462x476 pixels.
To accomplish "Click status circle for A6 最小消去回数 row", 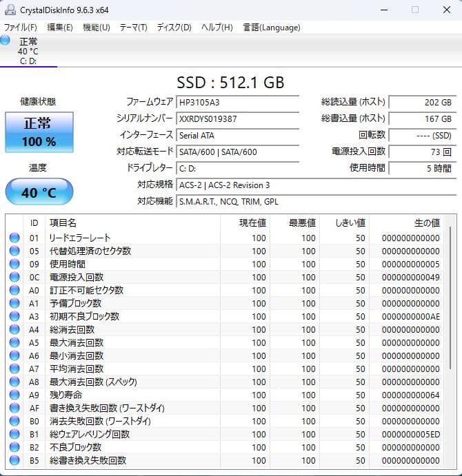I will pos(14,355).
